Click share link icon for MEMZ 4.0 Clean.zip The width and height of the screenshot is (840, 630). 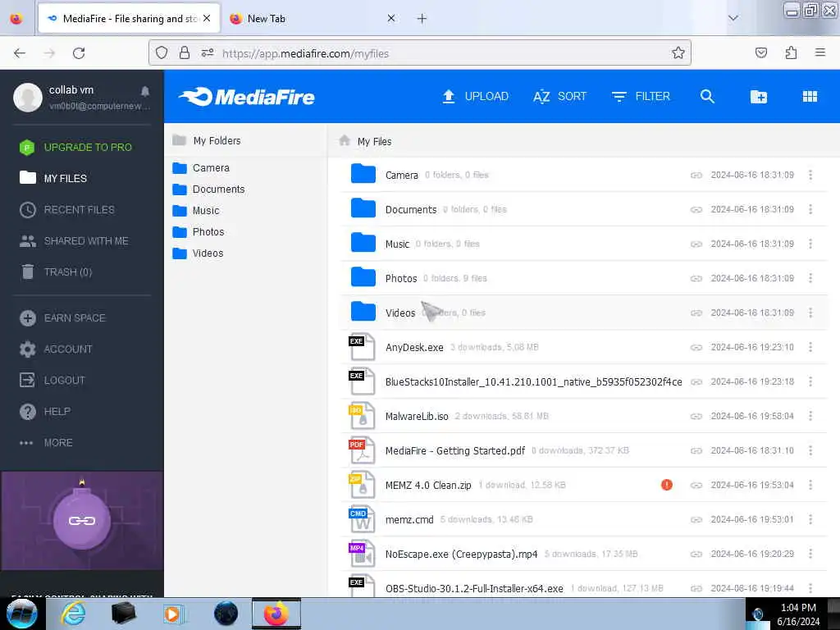click(x=696, y=486)
